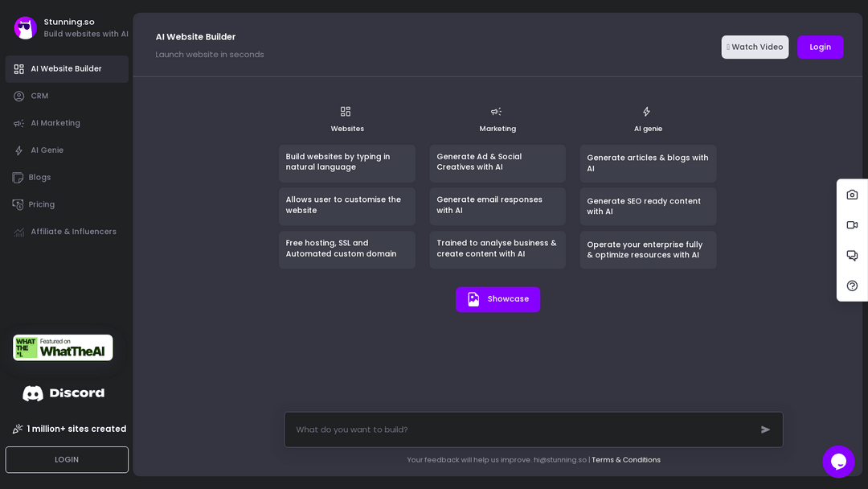
Task: Click the AI Website Builder sidebar grid icon
Action: 18,68
